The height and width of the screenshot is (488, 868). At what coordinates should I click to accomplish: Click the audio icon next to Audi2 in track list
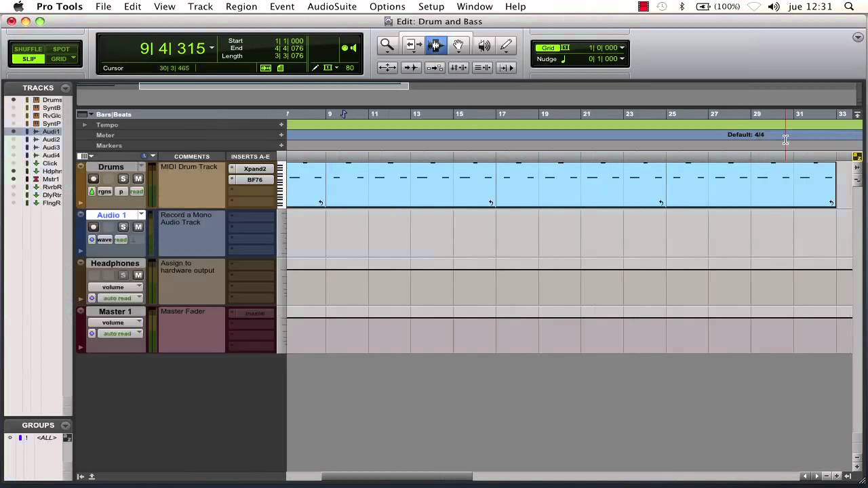(x=37, y=140)
